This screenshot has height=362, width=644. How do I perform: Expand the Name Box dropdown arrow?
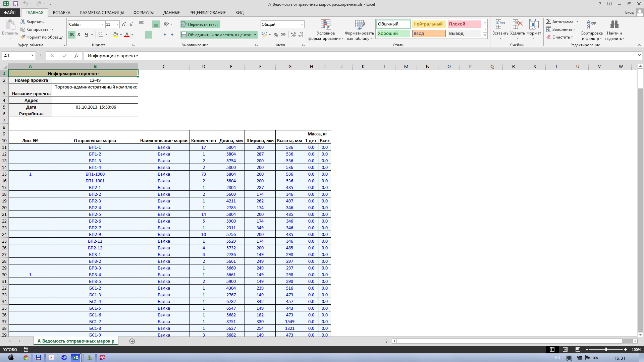(x=32, y=56)
